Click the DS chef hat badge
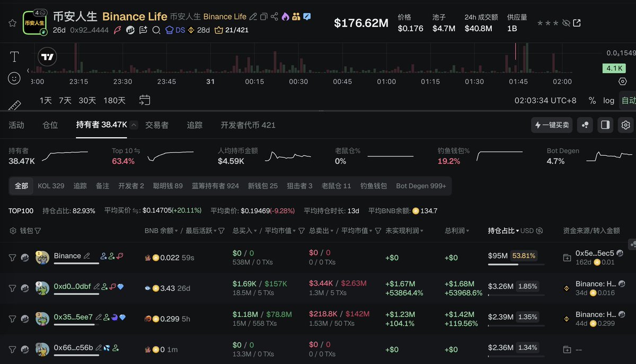 (x=175, y=30)
